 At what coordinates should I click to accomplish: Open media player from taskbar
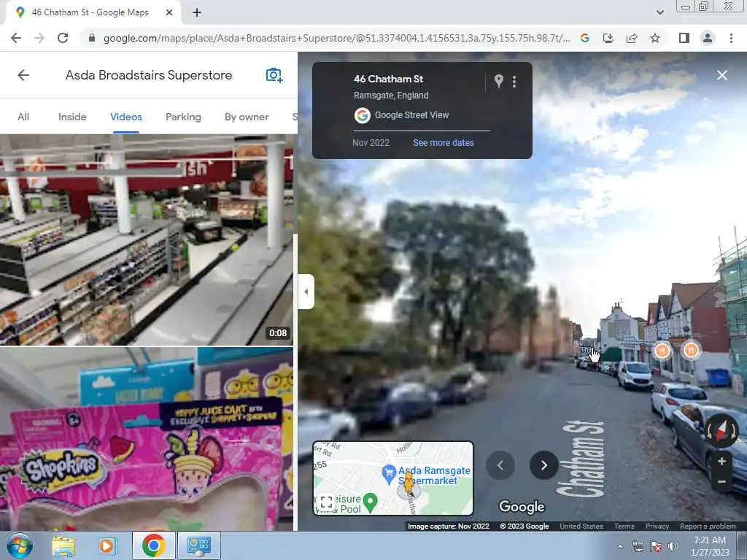[x=107, y=545]
